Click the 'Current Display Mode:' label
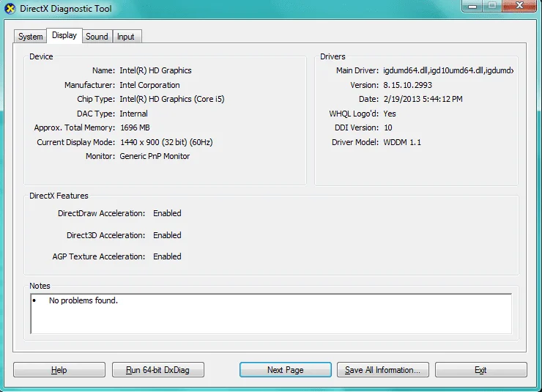 (x=76, y=142)
